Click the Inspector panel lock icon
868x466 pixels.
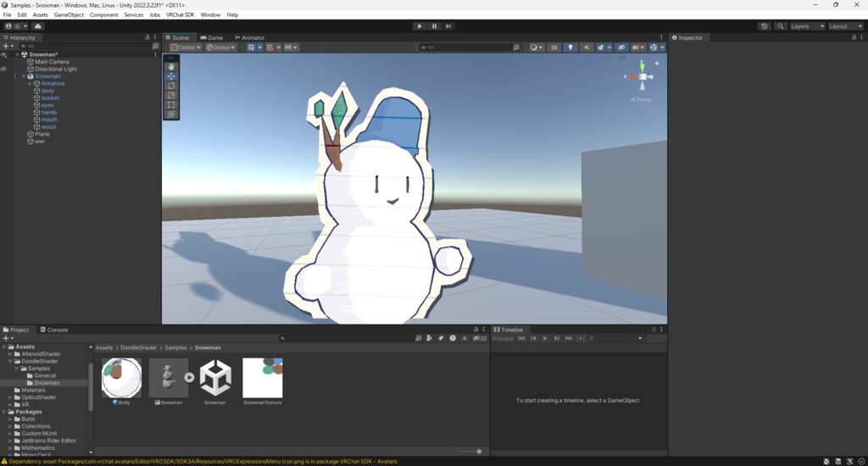pos(854,37)
